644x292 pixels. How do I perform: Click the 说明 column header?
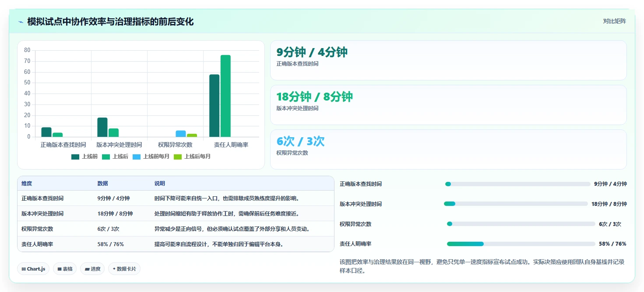160,184
